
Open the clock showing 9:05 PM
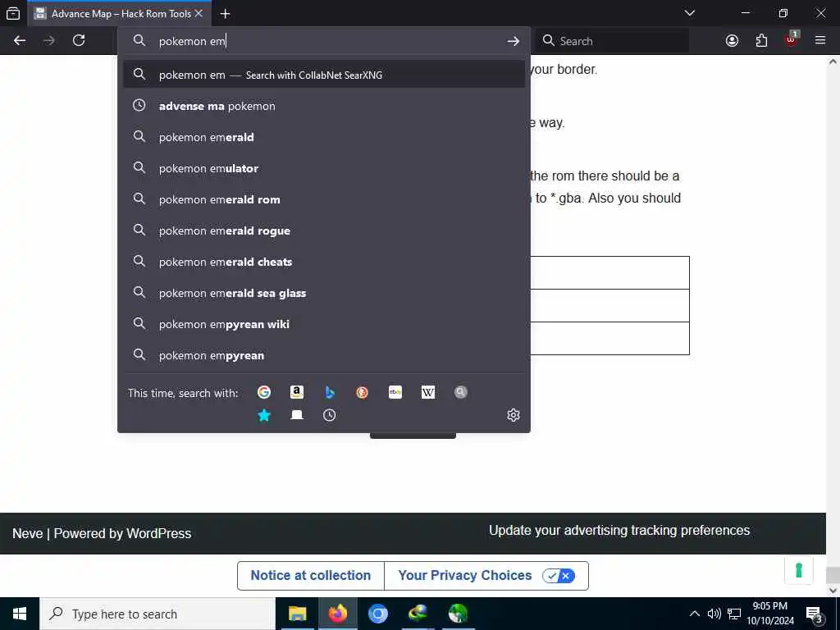pyautogui.click(x=770, y=614)
